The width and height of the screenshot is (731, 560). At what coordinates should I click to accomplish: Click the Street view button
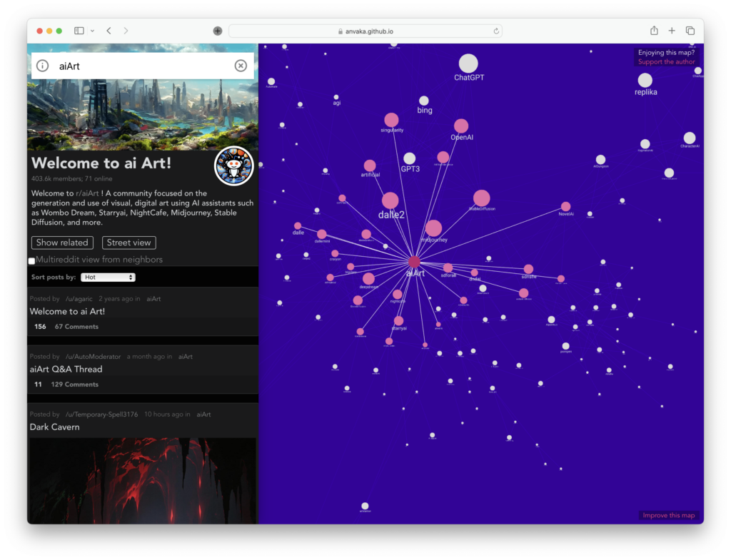pos(128,243)
